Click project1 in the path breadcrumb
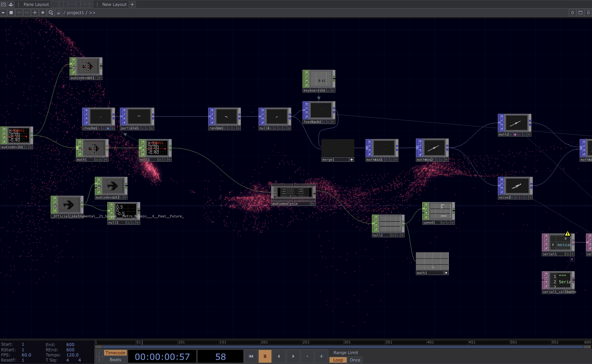592x364 pixels. (75, 13)
